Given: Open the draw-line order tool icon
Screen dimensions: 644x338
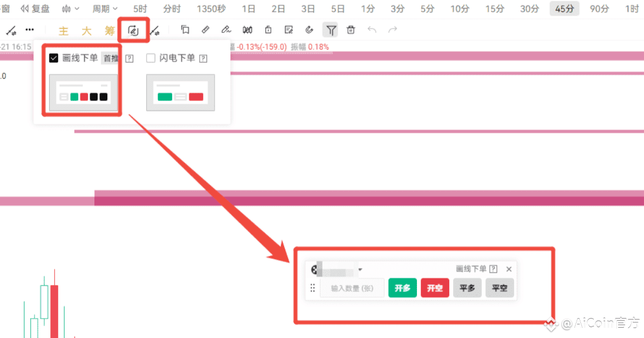Looking at the screenshot, I should pyautogui.click(x=133, y=30).
